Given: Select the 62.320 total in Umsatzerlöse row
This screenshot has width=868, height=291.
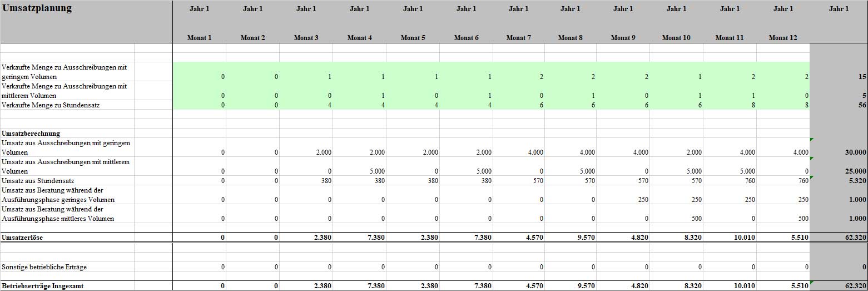Looking at the screenshot, I should tap(856, 238).
